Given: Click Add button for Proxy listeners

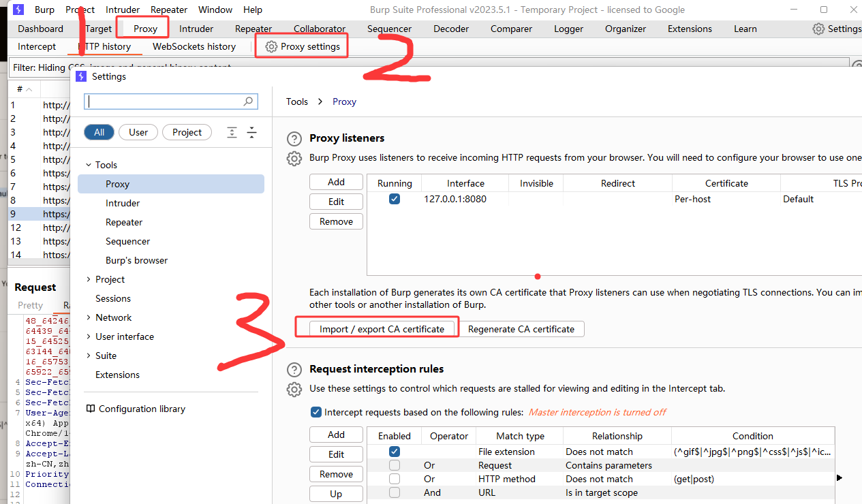Looking at the screenshot, I should pyautogui.click(x=336, y=182).
